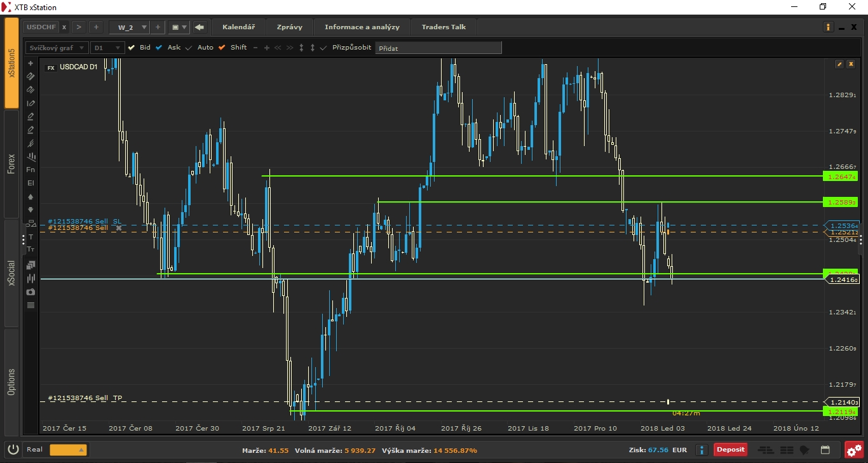The width and height of the screenshot is (868, 463).
Task: Toggle the Ask price checkbox
Action: (x=159, y=48)
